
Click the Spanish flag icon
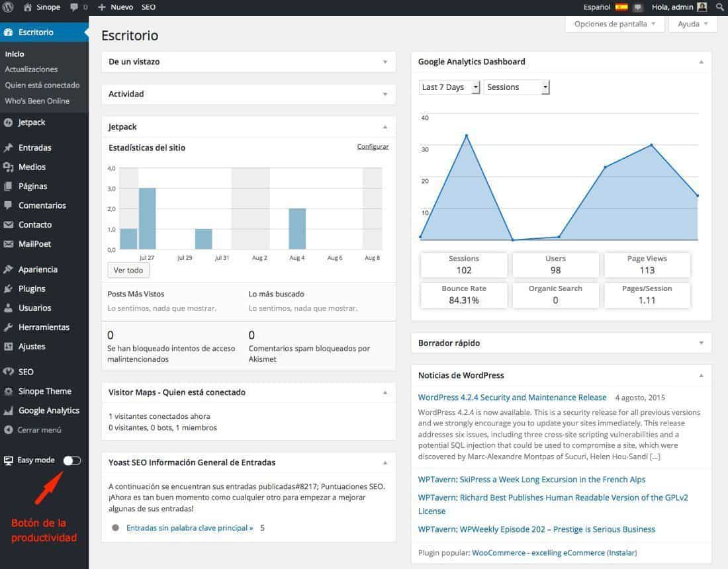621,7
